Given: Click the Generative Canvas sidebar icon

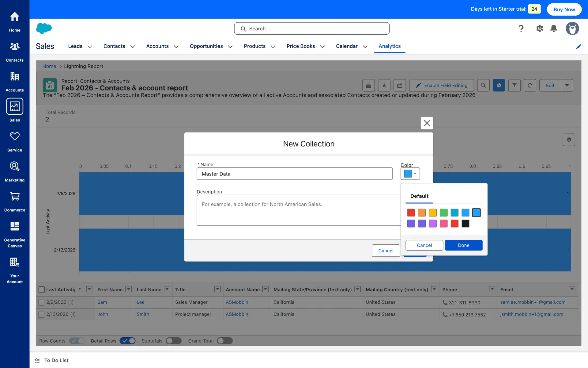Looking at the screenshot, I should pos(14,226).
